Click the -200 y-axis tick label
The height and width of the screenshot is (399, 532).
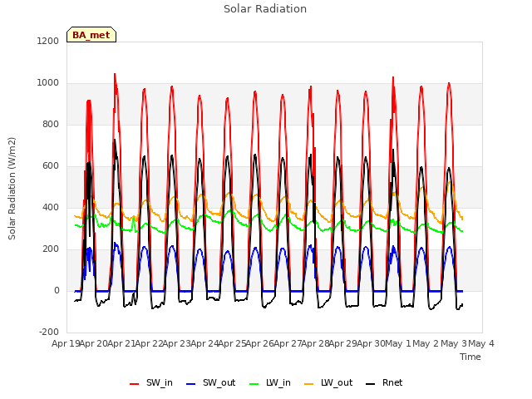pos(49,332)
